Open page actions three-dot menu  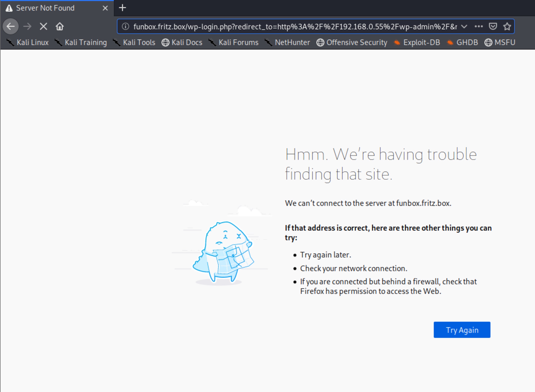pyautogui.click(x=478, y=26)
